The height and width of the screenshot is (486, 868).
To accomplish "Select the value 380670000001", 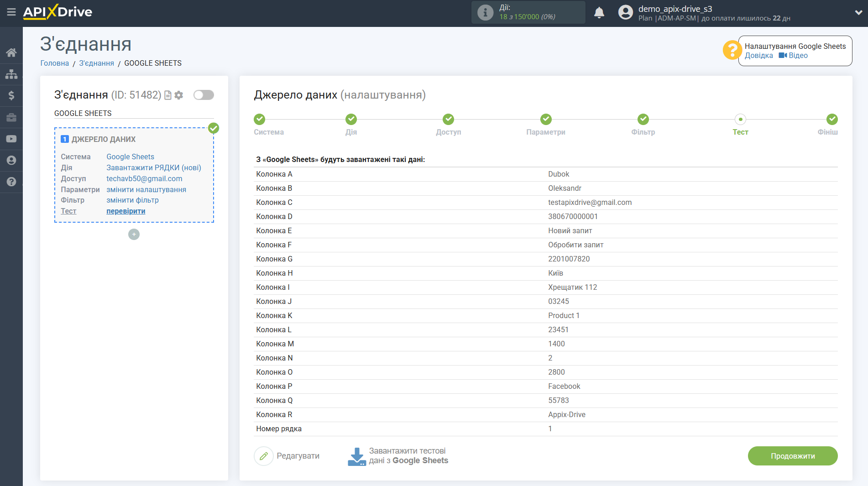I will pos(573,216).
